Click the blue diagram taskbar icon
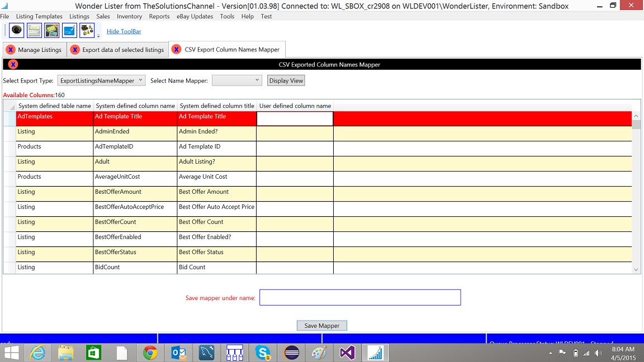The height and width of the screenshot is (362, 644). 235,353
